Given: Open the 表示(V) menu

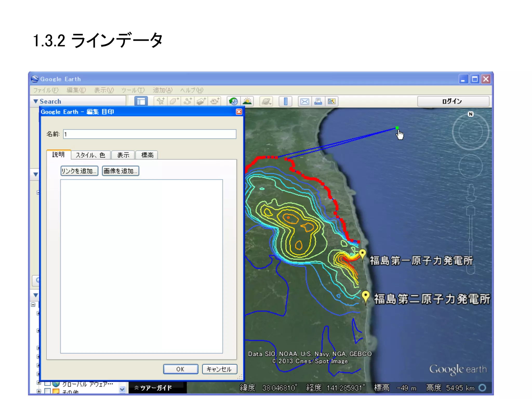Looking at the screenshot, I should coord(104,90).
